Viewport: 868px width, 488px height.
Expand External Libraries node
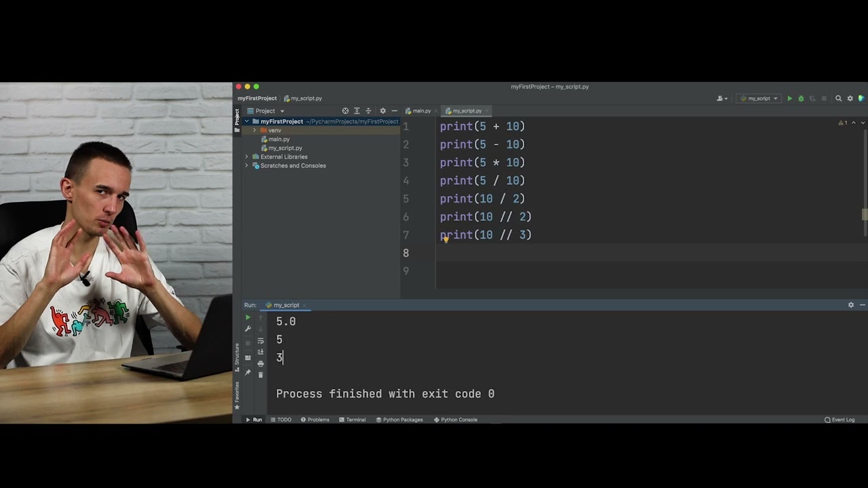247,157
